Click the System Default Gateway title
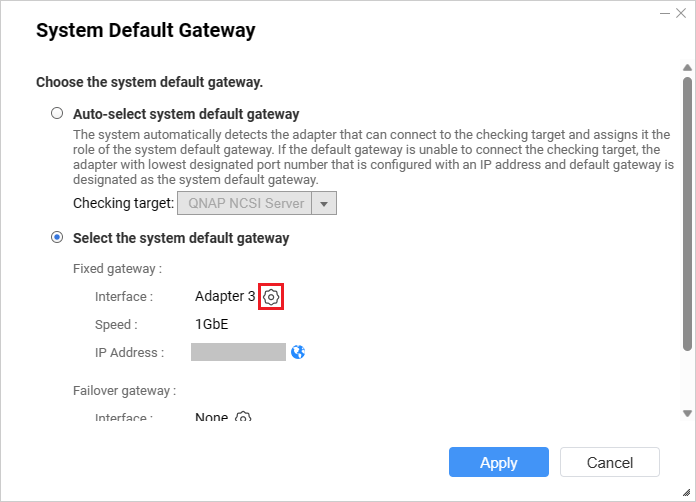 [x=146, y=31]
